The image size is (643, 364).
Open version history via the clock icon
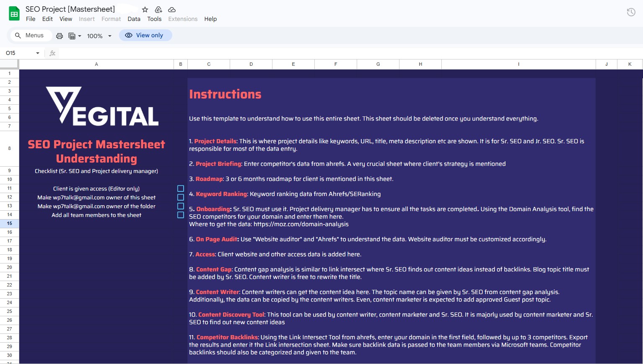click(631, 12)
